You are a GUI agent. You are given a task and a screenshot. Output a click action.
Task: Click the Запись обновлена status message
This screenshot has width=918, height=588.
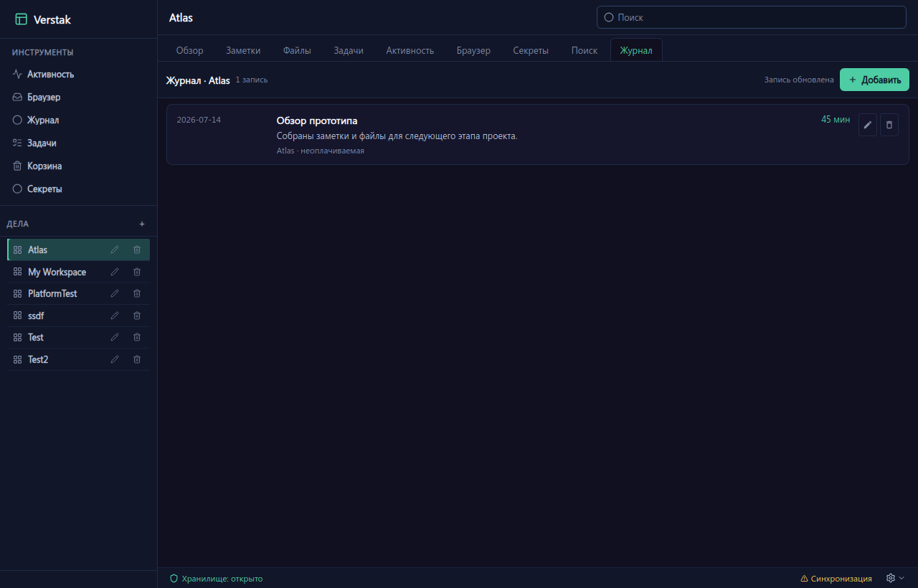799,80
